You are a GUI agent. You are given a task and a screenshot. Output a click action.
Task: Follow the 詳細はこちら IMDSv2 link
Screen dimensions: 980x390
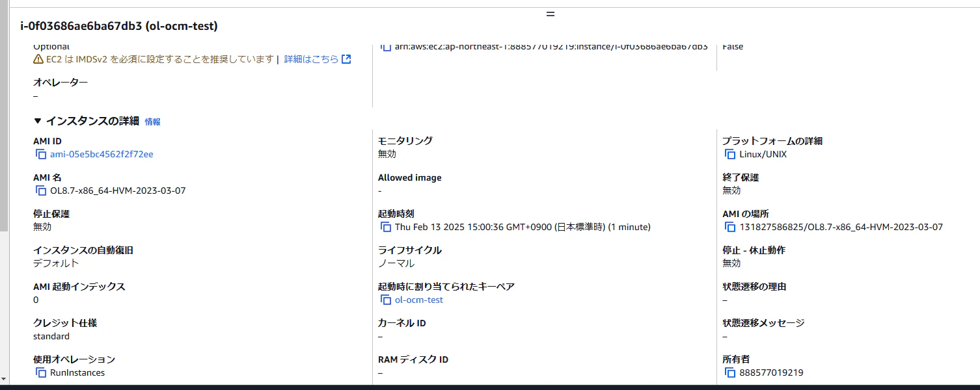318,59
